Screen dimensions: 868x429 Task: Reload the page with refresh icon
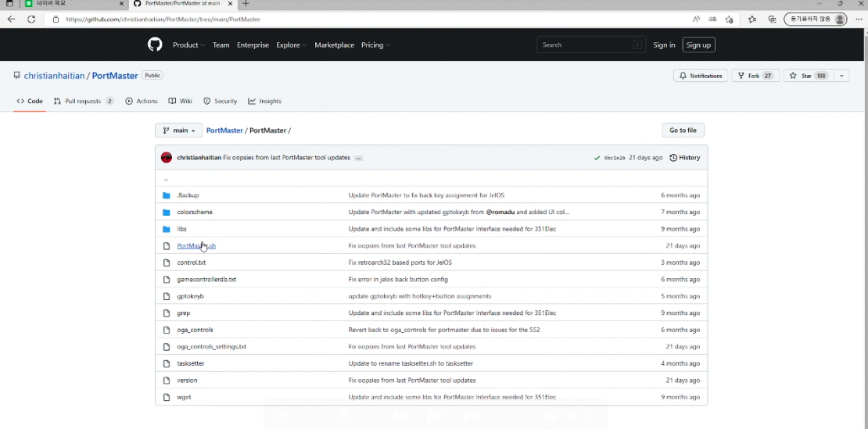31,19
